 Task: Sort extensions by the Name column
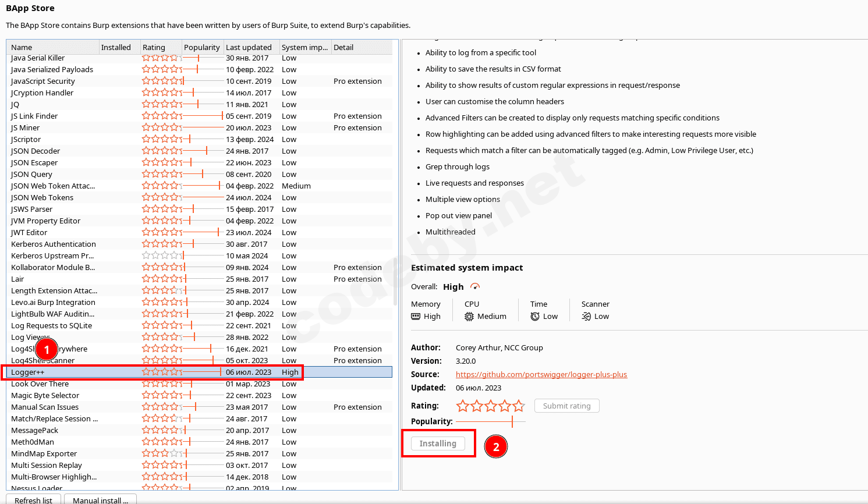(53, 47)
